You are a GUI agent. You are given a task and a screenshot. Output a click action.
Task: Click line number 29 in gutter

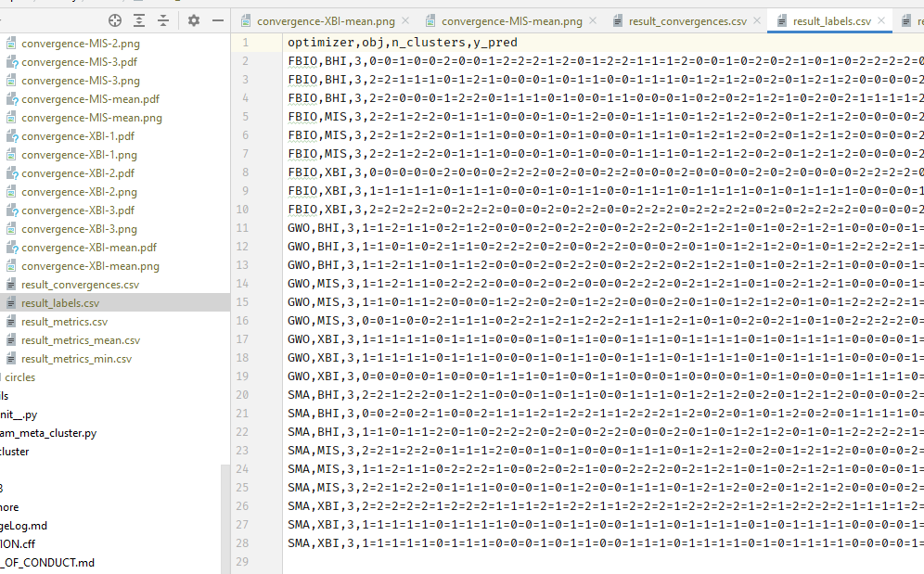point(242,562)
